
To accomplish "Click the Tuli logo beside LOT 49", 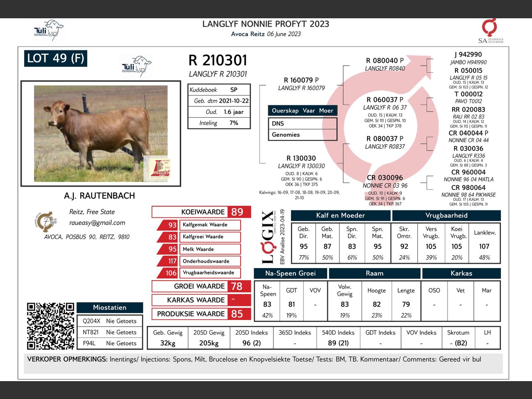I will click(137, 66).
